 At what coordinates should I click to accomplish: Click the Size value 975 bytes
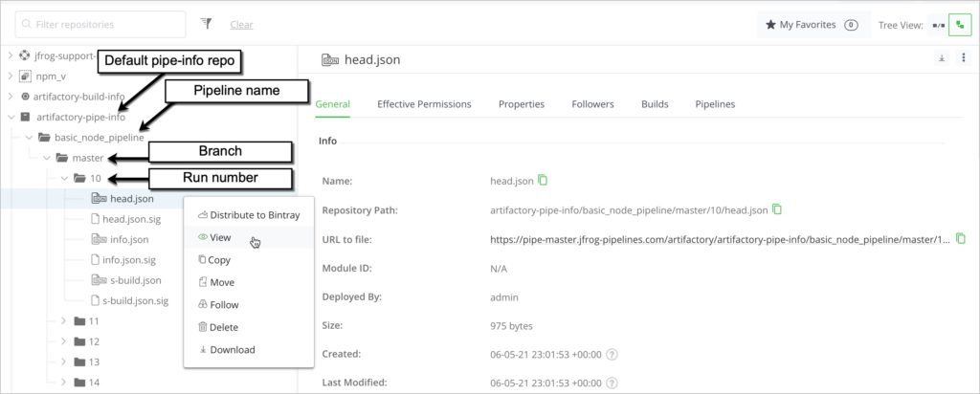coord(512,326)
